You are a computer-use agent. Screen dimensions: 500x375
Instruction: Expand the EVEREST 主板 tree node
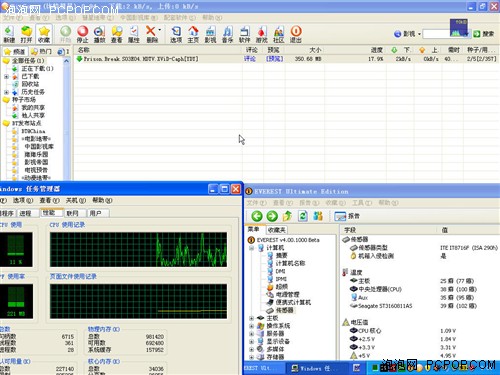(252, 318)
